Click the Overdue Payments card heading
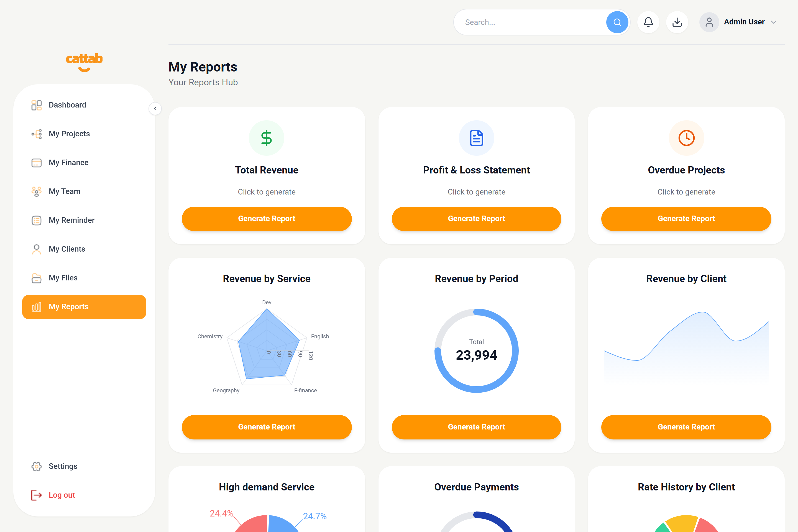The height and width of the screenshot is (532, 798). point(476,487)
